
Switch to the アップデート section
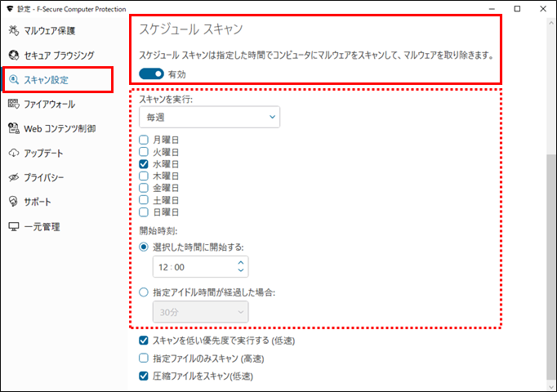[x=43, y=153]
